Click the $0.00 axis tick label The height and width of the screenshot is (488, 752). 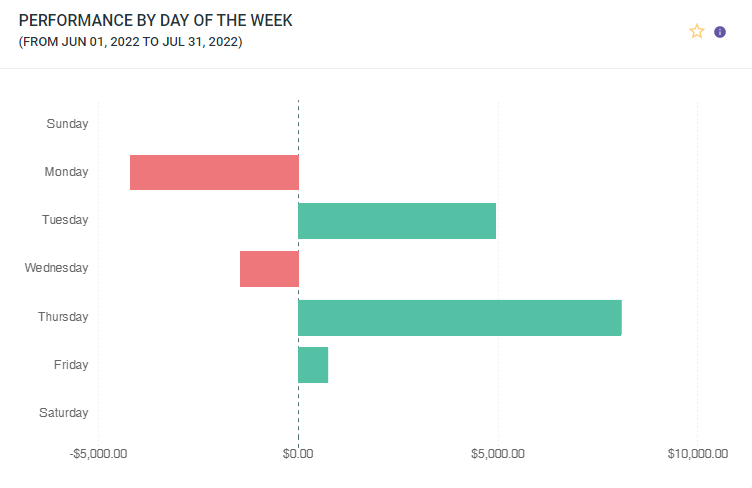[298, 454]
